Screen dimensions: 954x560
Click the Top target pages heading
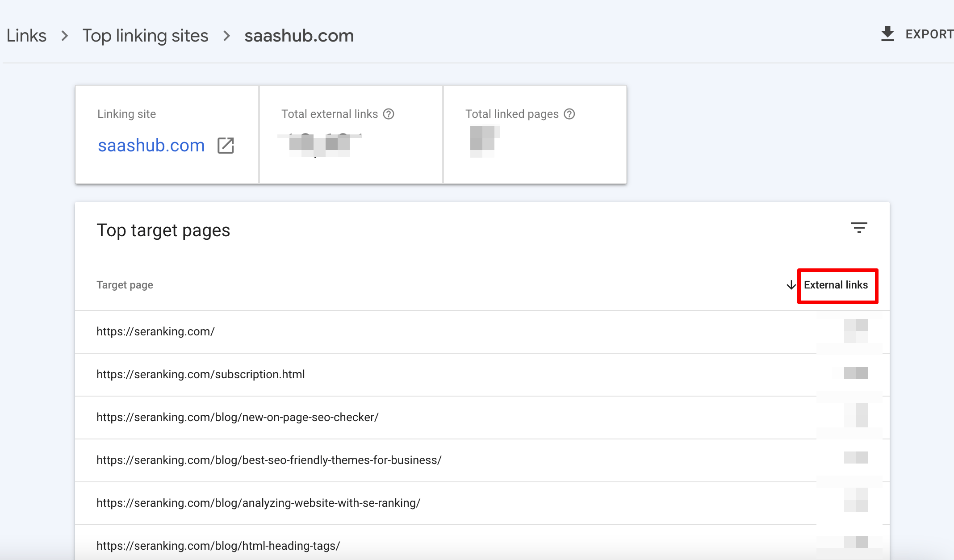coord(163,230)
